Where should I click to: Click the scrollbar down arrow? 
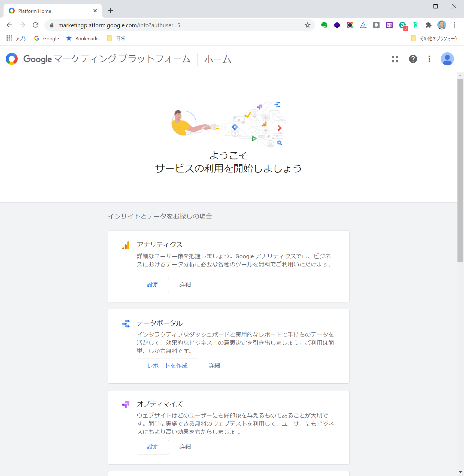pyautogui.click(x=460, y=472)
